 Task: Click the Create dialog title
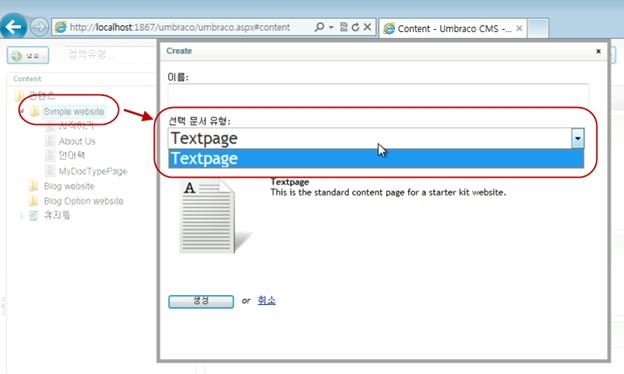point(179,51)
